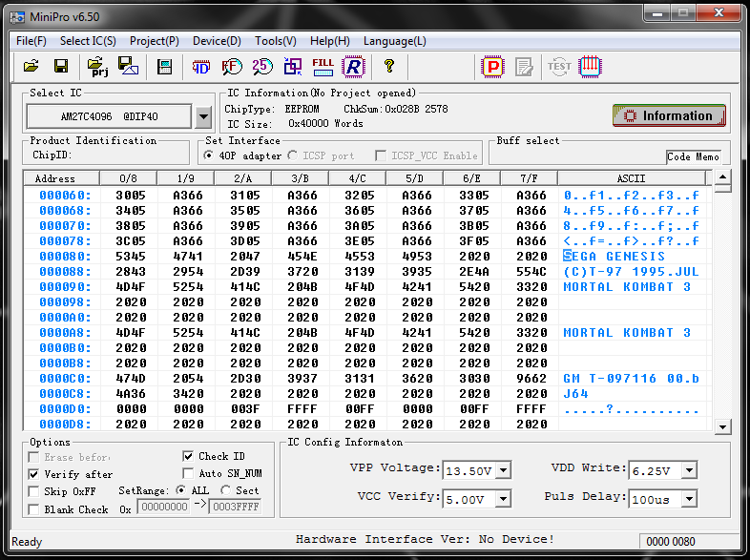The image size is (750, 560).
Task: Open the File(F) menu
Action: pos(31,41)
